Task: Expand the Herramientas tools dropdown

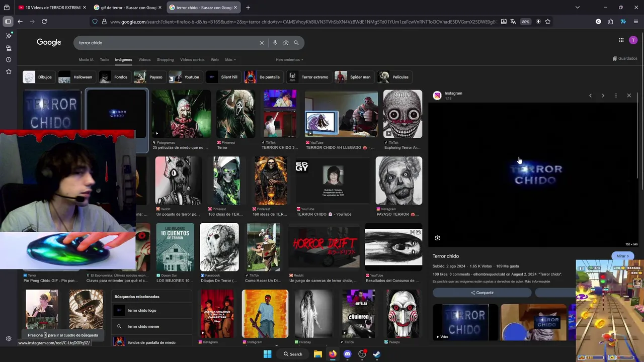Action: click(x=289, y=60)
